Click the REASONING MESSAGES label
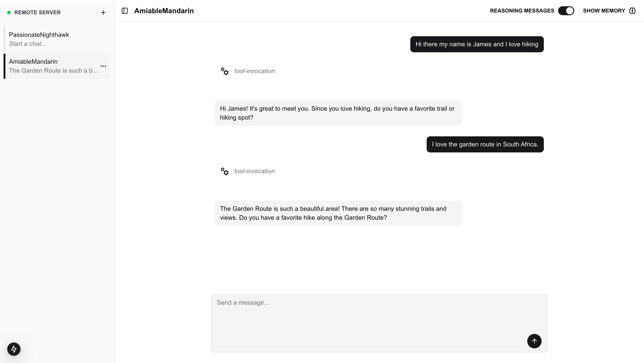Screen dimensions: 644x363 [522, 11]
